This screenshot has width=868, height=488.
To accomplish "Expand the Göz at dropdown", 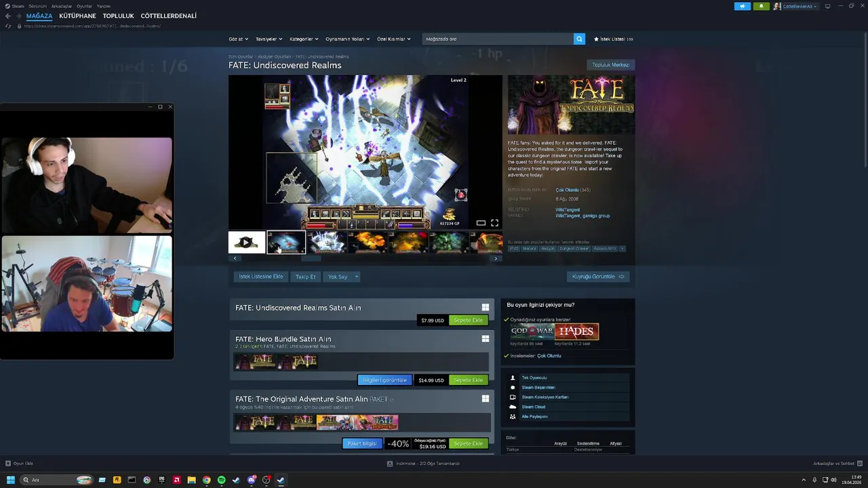I will pyautogui.click(x=239, y=39).
